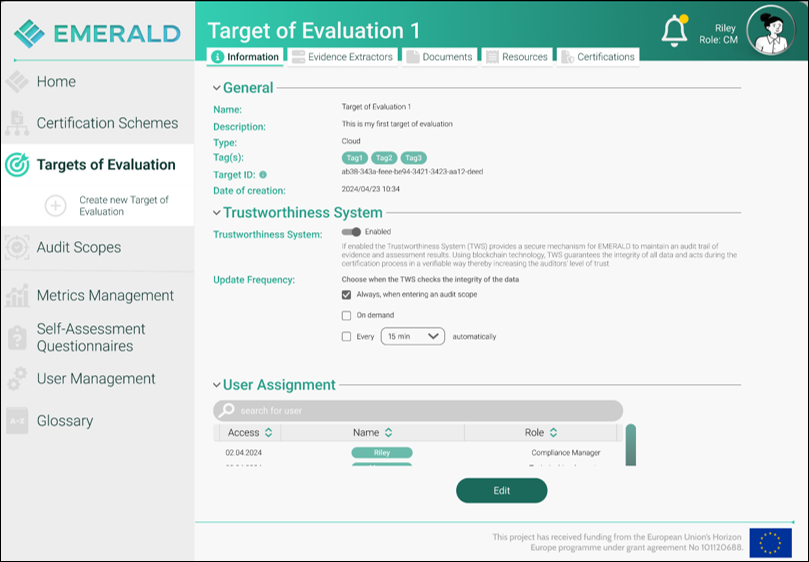
Task: Click the Metrics Management chart icon
Action: tap(17, 295)
